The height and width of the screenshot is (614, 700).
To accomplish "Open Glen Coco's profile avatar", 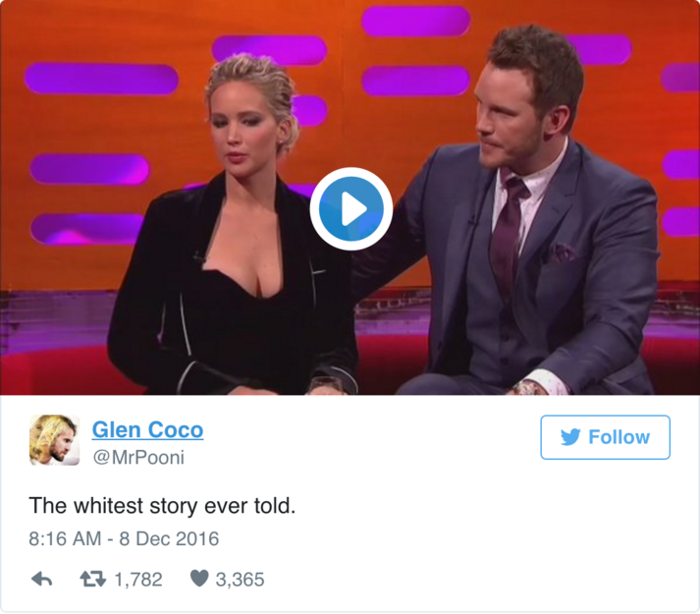I will (x=54, y=440).
